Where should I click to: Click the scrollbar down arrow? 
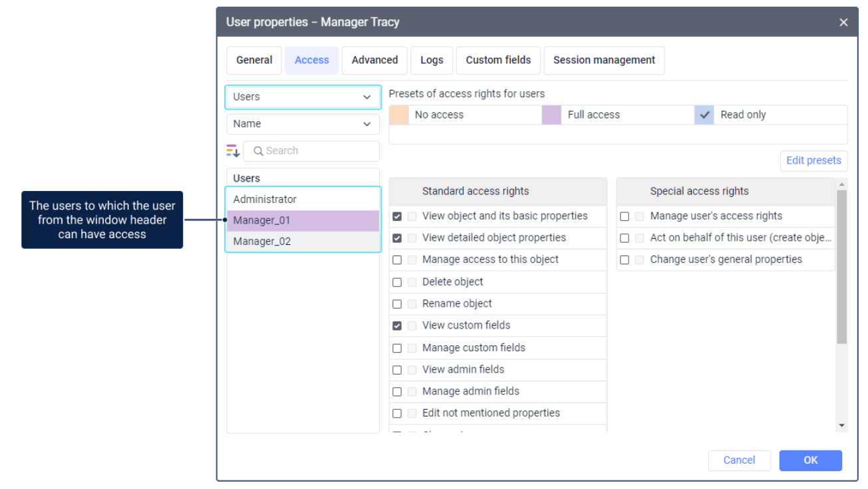point(842,425)
